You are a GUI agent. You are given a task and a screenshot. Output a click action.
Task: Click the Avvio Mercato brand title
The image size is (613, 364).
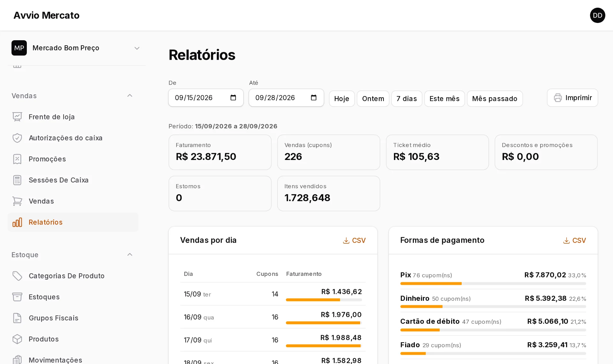click(46, 15)
